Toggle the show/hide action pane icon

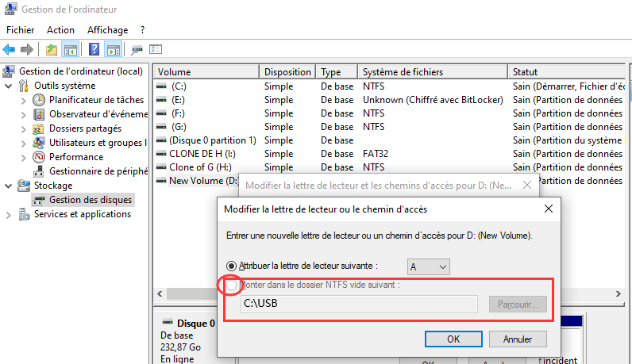(113, 50)
